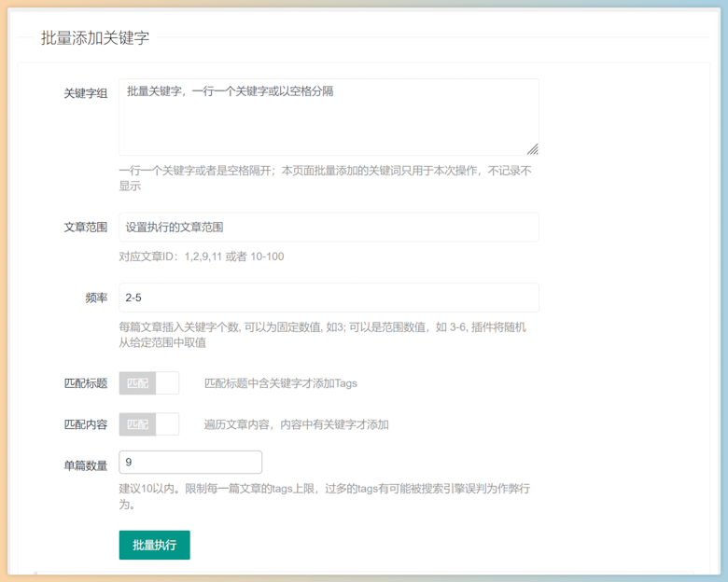Screen dimensions: 728x582
Task: Click the 批量添加关键字 heading
Action: pos(95,37)
